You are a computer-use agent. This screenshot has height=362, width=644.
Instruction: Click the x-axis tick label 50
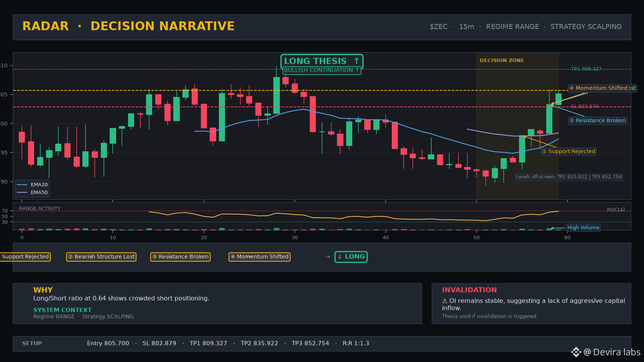tap(476, 238)
